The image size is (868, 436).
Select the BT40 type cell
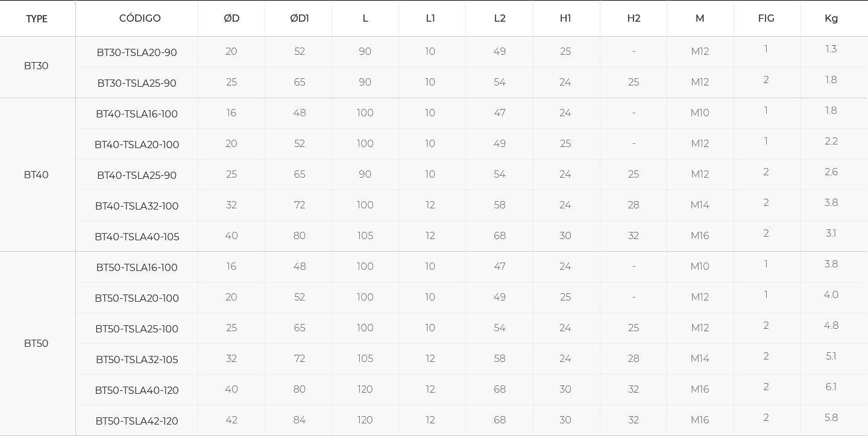click(x=36, y=175)
